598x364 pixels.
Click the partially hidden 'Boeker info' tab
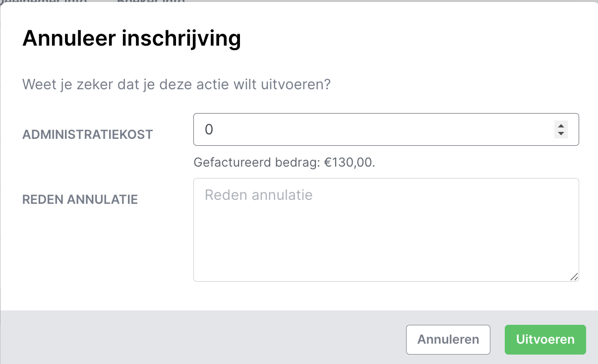coord(151,2)
